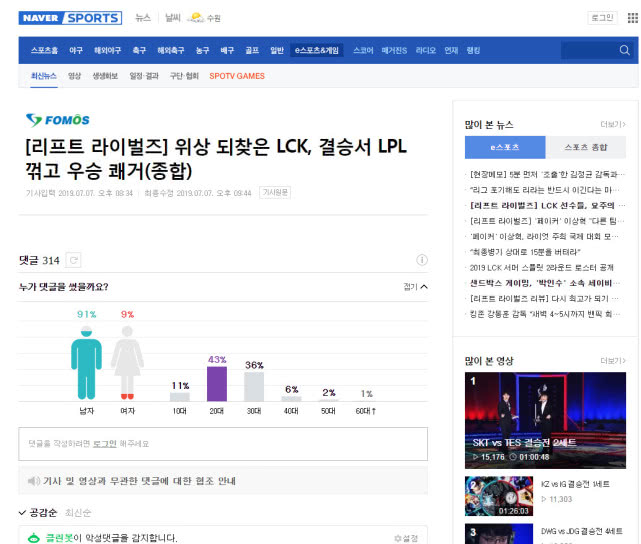Click the female figure icon

(x=127, y=363)
